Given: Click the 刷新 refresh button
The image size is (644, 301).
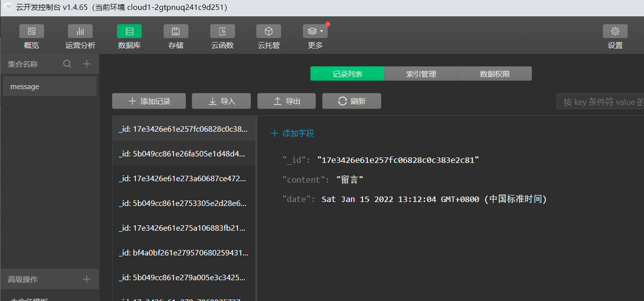Looking at the screenshot, I should click(351, 101).
